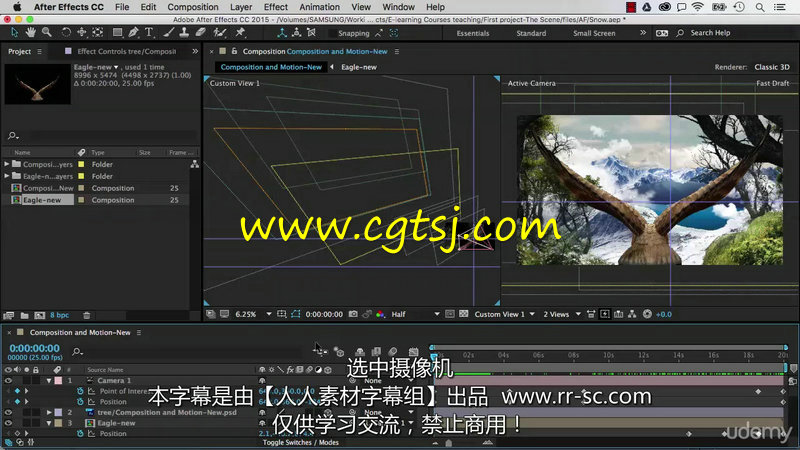Enable the Snapping checkbox
The image size is (800, 450).
pos(332,33)
